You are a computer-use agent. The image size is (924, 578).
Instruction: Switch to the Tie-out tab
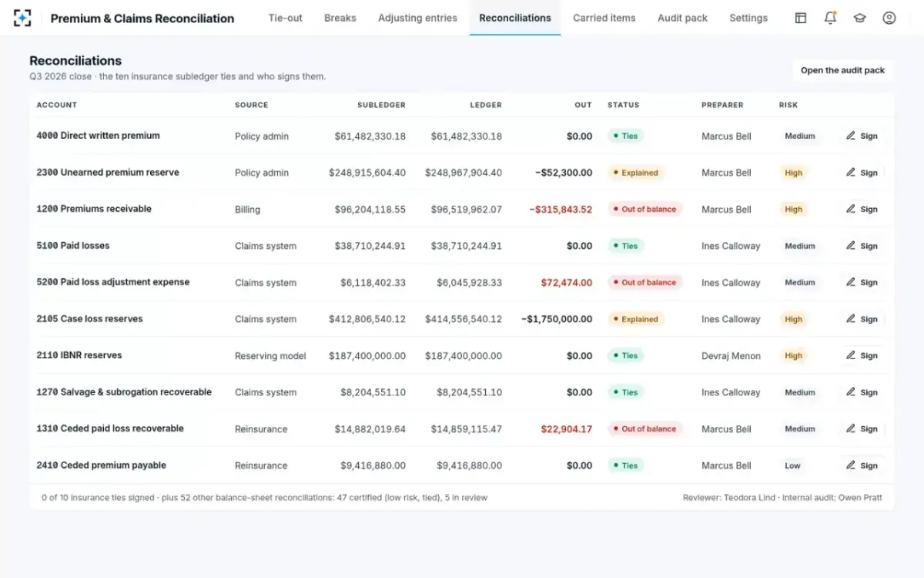click(286, 18)
